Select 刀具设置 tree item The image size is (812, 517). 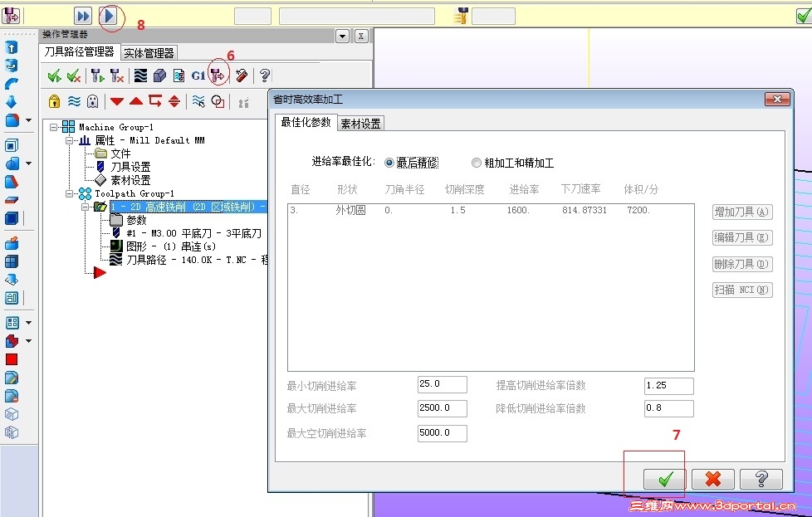coord(124,167)
